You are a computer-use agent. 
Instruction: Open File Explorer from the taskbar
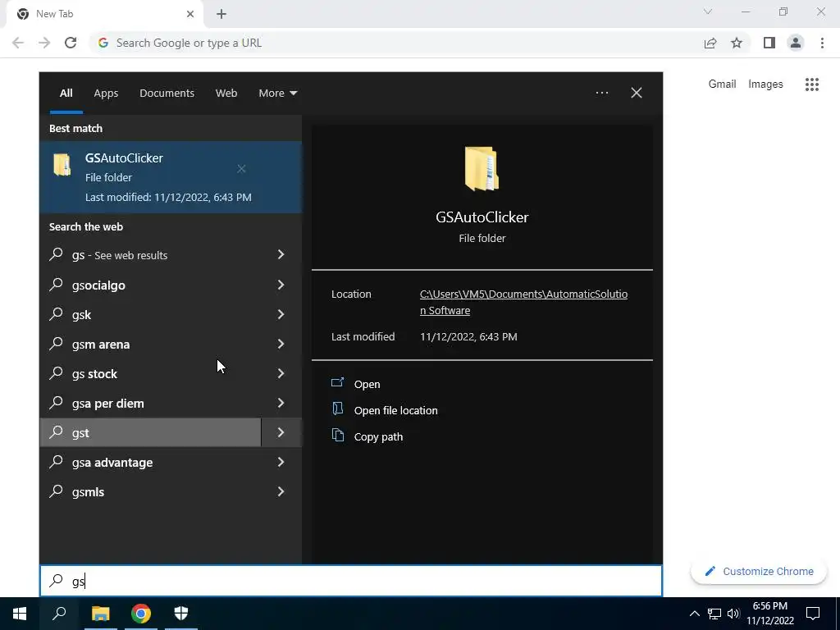click(x=100, y=614)
